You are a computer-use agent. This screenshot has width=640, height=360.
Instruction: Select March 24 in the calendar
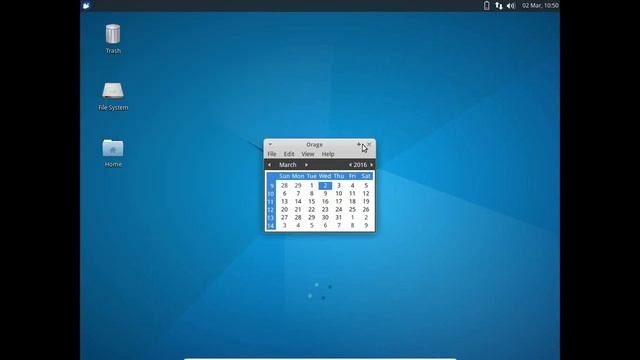[339, 209]
